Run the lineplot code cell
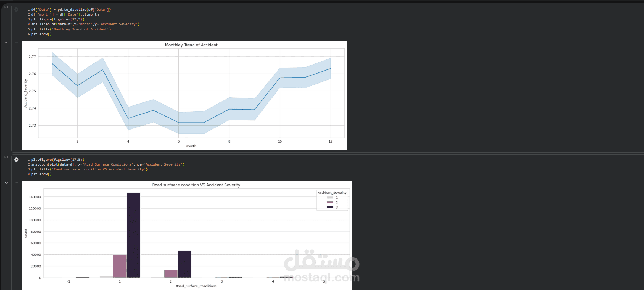 16,10
